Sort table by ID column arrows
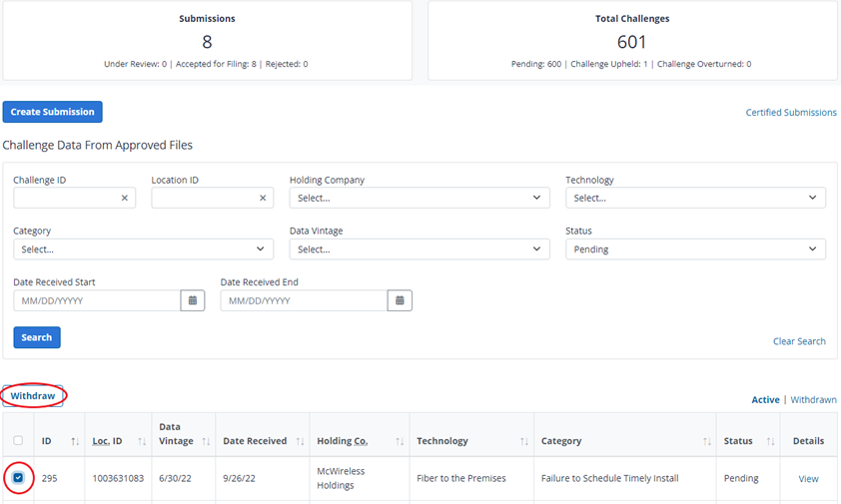 pyautogui.click(x=75, y=441)
